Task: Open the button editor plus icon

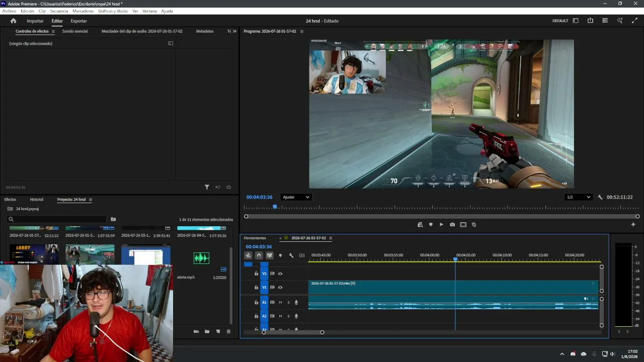Action: coord(633,225)
